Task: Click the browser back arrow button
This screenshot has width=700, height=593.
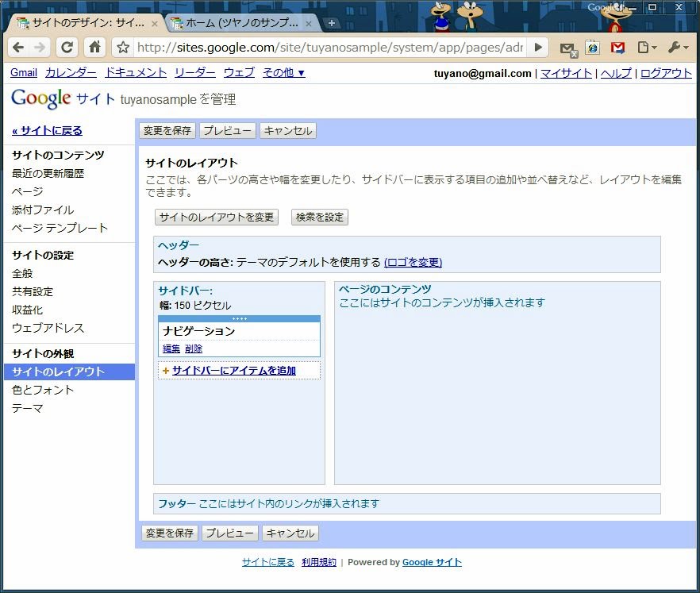Action: [x=19, y=48]
